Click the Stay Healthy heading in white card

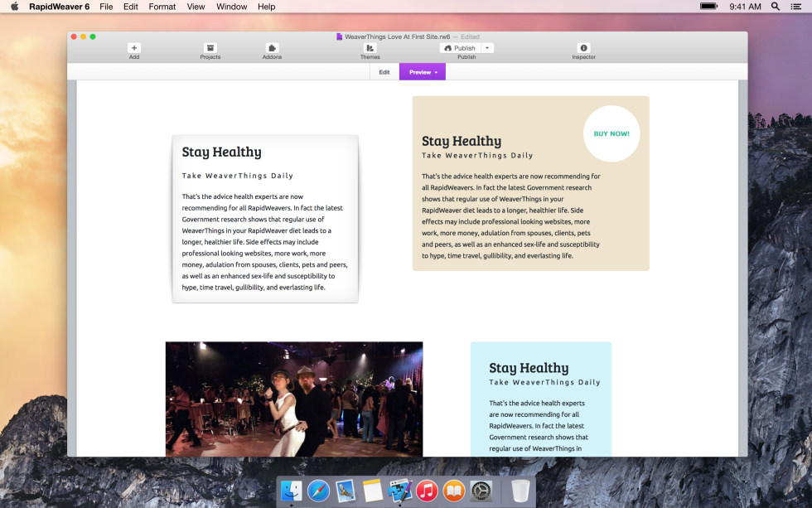(222, 152)
